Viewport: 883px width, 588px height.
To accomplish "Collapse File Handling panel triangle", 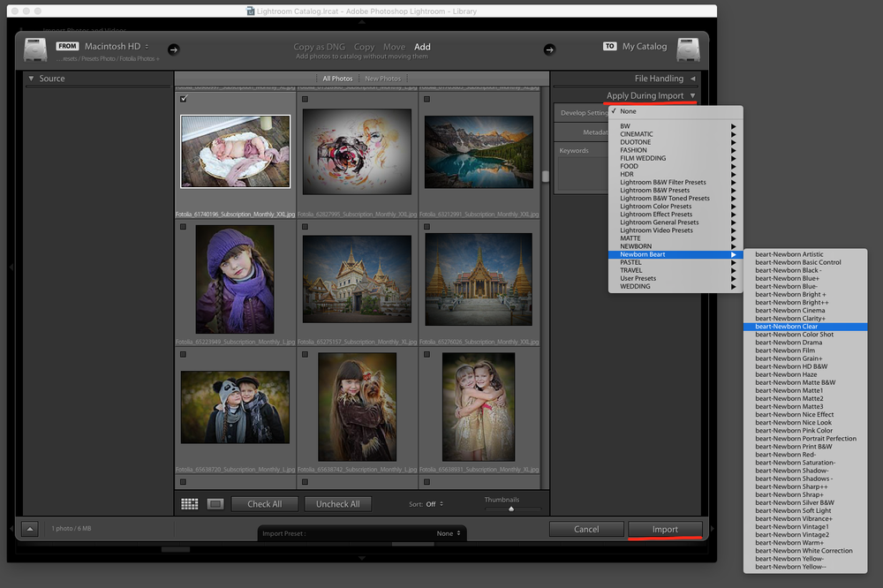I will (692, 79).
